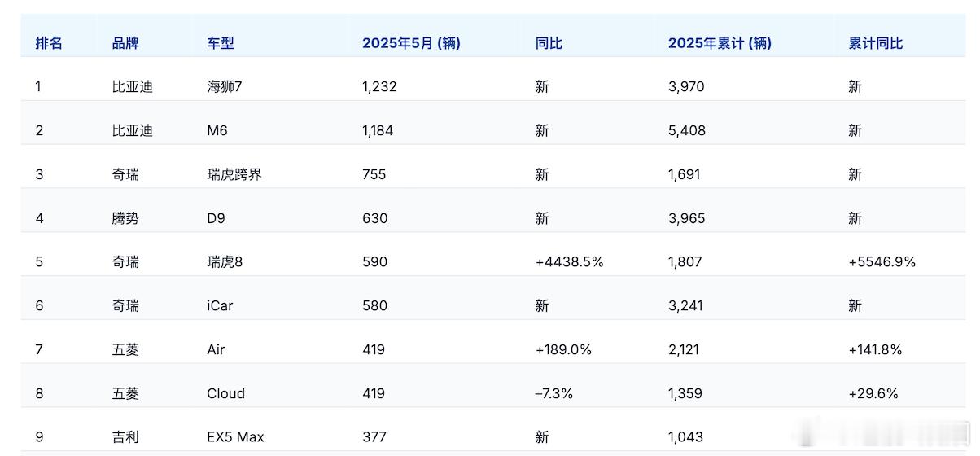This screenshot has height=456, width=980.
Task: Select cumulative value 3,965 for D9
Action: point(687,218)
